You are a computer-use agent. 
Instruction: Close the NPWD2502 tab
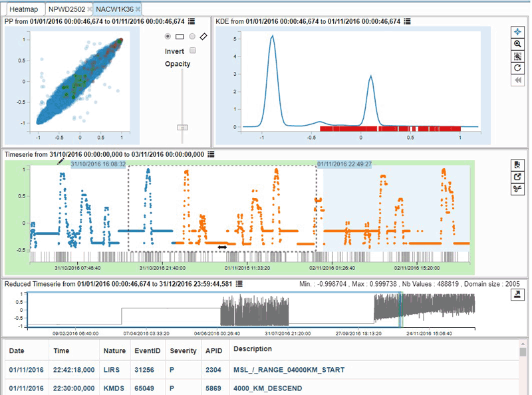tap(90, 9)
